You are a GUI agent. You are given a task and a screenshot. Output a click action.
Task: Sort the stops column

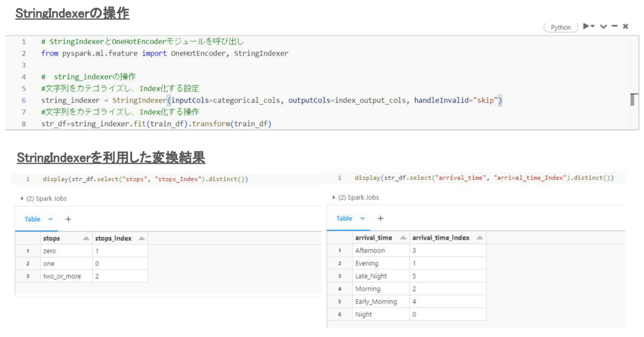pyautogui.click(x=86, y=238)
